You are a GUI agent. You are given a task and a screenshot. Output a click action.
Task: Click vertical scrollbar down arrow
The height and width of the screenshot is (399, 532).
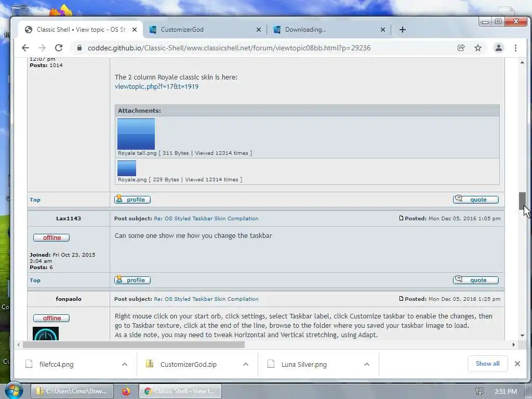pos(522,335)
